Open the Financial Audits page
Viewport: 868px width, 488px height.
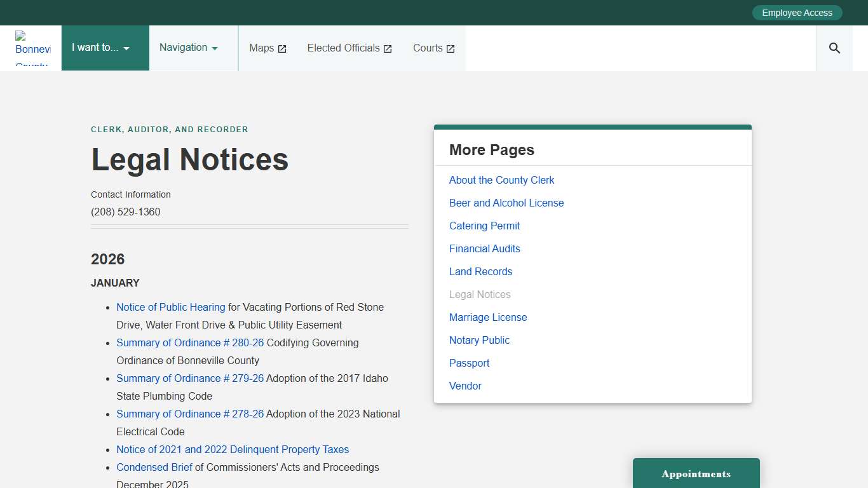click(x=484, y=248)
